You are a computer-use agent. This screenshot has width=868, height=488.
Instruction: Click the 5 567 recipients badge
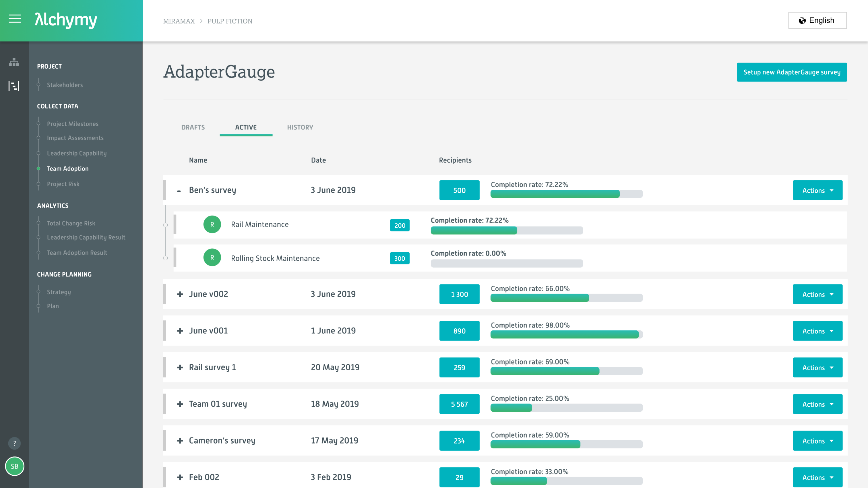(x=459, y=404)
